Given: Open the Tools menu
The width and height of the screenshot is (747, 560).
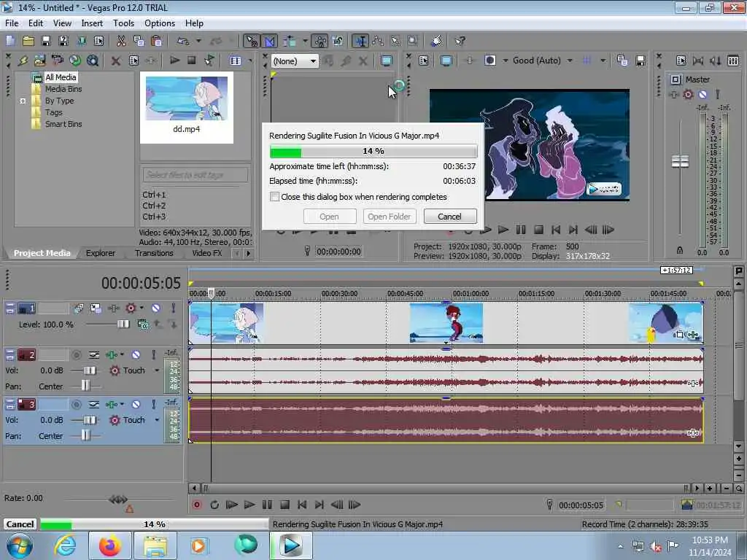Looking at the screenshot, I should (x=123, y=23).
